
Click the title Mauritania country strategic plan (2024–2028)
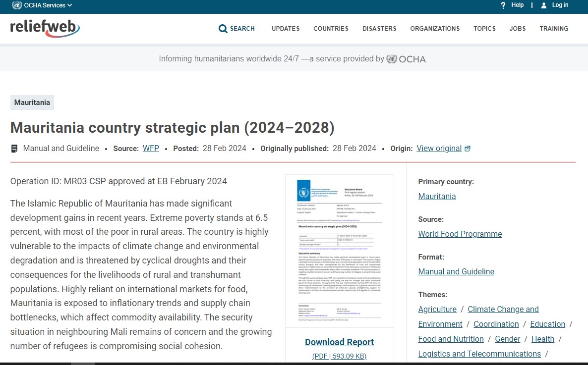[172, 128]
